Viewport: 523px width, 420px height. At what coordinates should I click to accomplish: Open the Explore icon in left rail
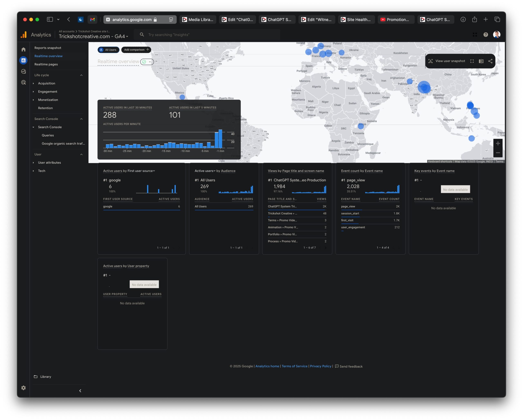23,71
